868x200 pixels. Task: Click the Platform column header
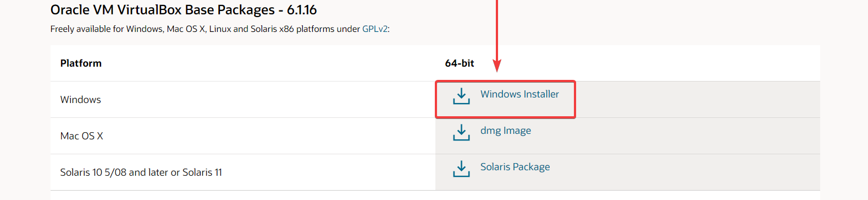pos(81,63)
